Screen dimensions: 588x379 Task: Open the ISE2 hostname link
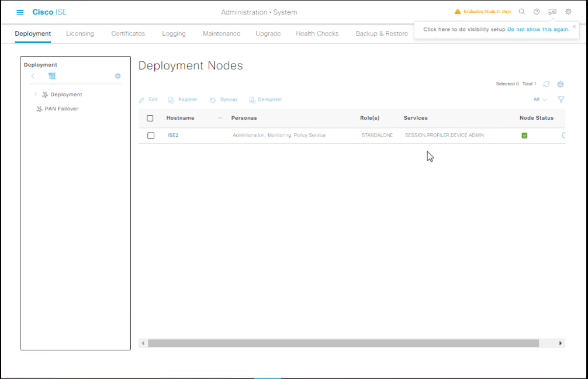click(173, 135)
